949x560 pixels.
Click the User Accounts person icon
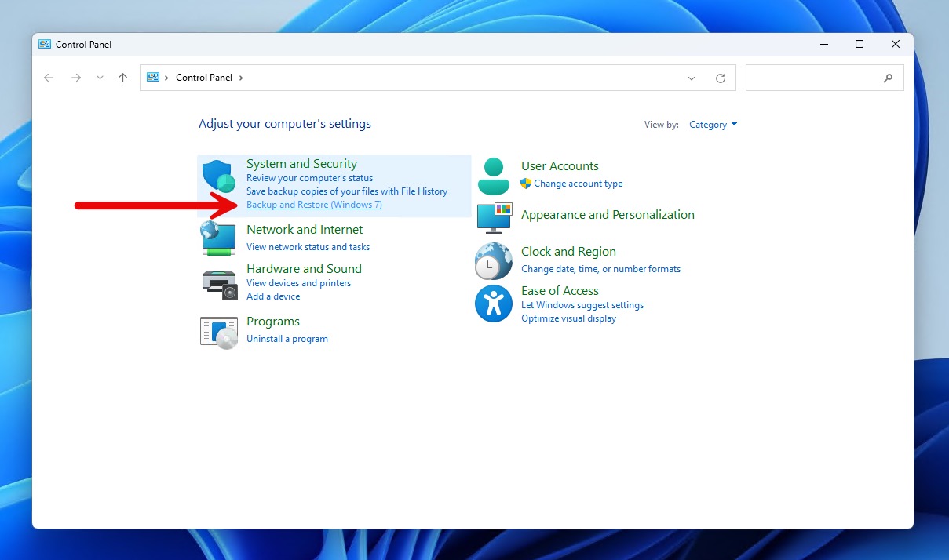click(494, 176)
